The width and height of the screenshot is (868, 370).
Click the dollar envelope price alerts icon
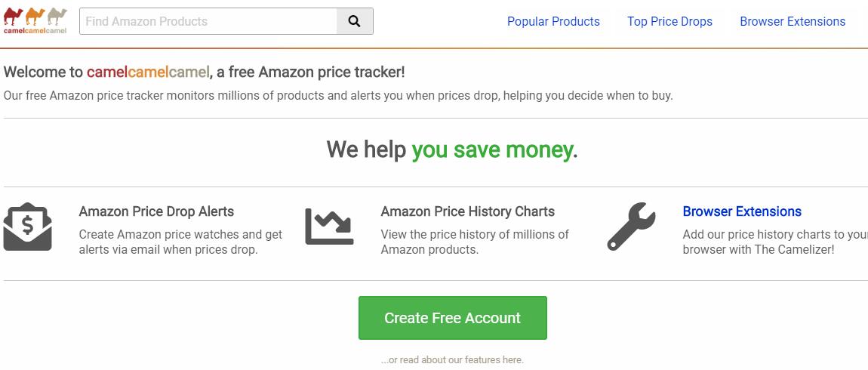pos(28,227)
